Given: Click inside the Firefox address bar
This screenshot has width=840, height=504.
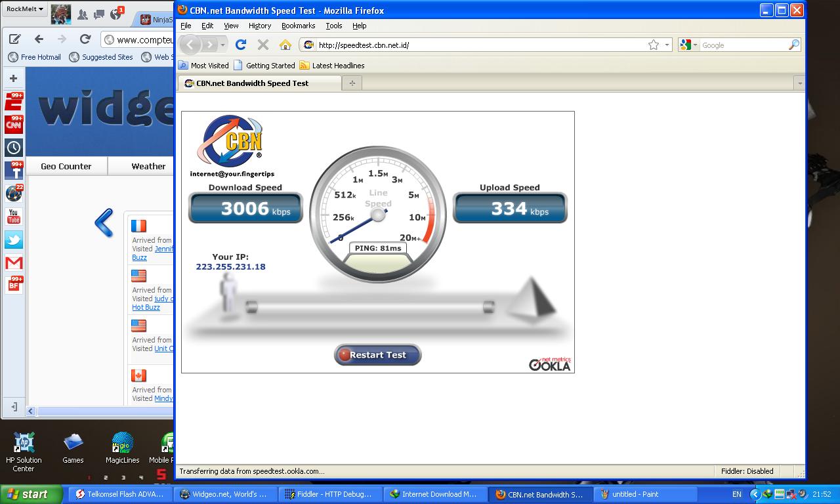Looking at the screenshot, I should [x=459, y=45].
